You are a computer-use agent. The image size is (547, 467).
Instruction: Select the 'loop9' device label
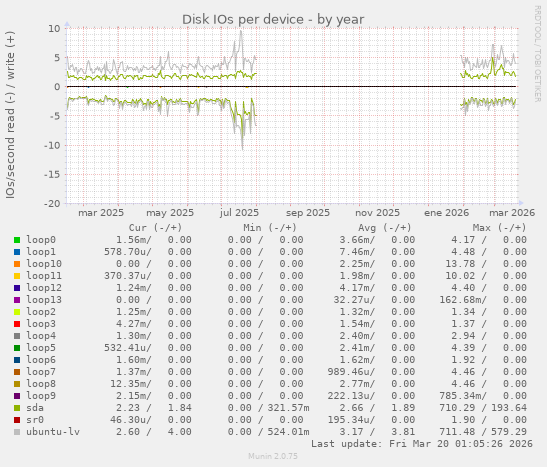pyautogui.click(x=41, y=396)
